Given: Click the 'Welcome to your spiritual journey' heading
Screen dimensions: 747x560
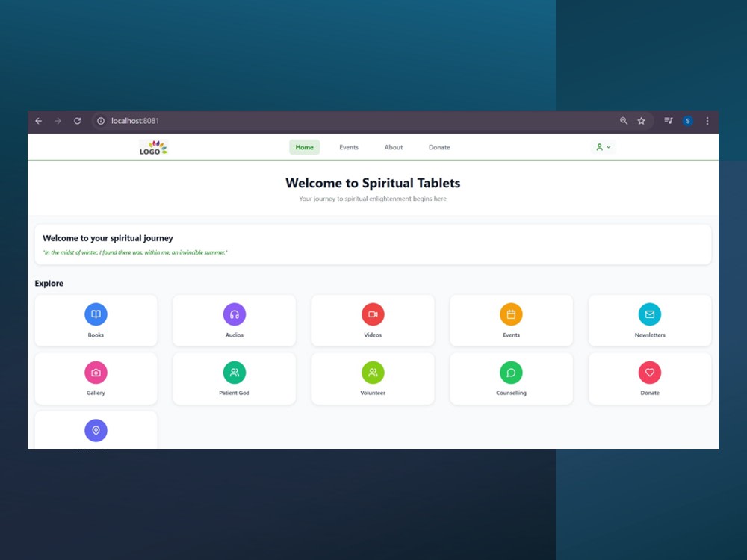Looking at the screenshot, I should pyautogui.click(x=108, y=238).
